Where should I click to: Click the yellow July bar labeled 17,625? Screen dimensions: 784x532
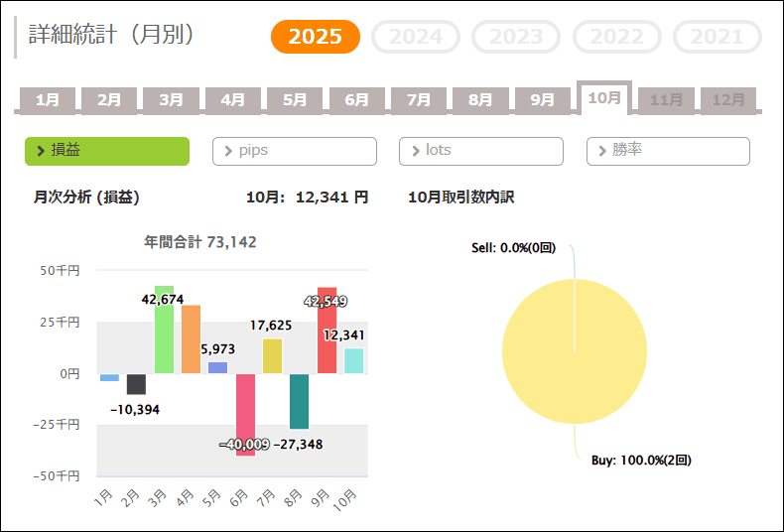coord(273,355)
